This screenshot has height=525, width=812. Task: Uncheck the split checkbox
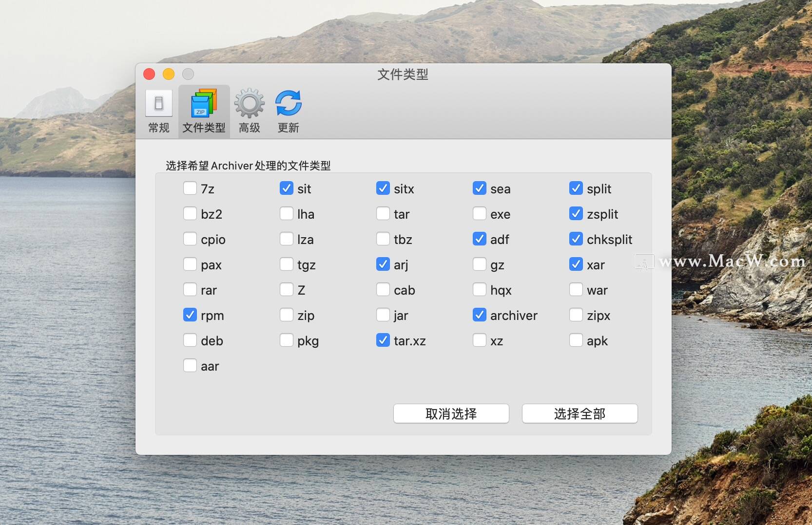576,188
